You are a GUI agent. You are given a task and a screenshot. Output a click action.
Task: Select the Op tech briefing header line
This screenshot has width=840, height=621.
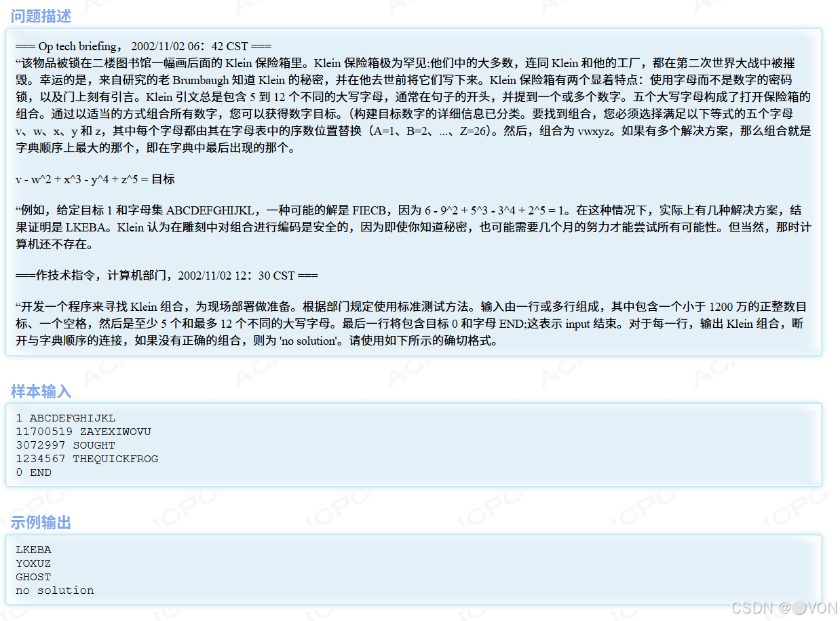[x=143, y=46]
